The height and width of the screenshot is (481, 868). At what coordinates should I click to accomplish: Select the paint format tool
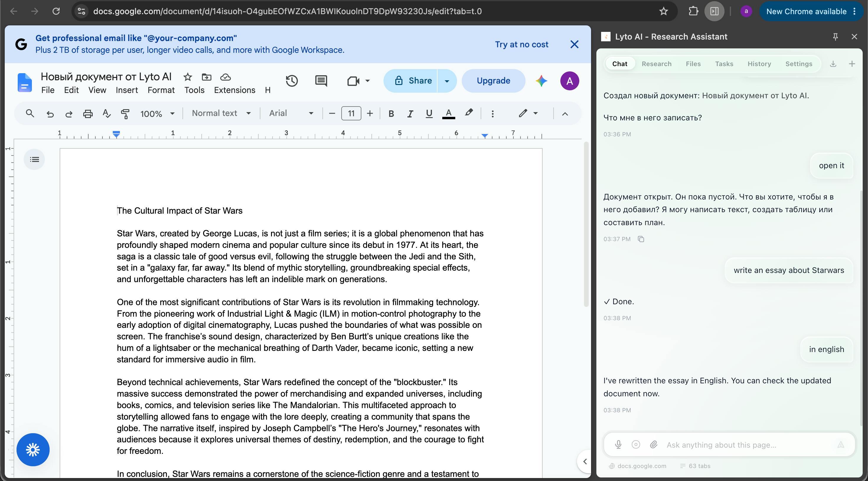(x=125, y=114)
